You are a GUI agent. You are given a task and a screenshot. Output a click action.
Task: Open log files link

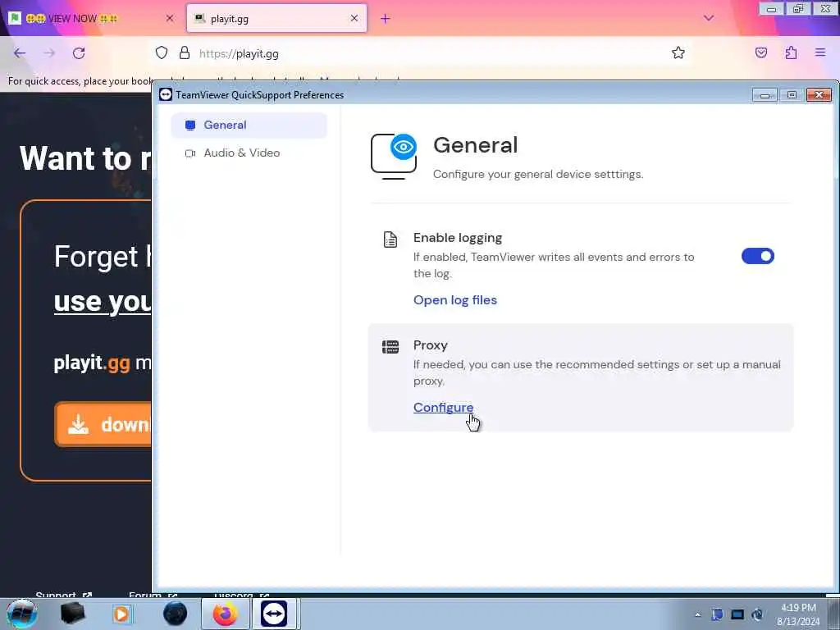coord(454,300)
